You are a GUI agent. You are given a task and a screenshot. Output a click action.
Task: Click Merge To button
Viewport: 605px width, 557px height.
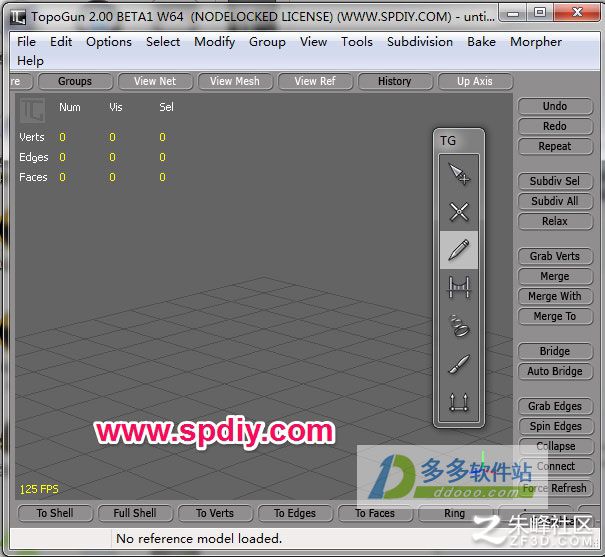(x=555, y=316)
